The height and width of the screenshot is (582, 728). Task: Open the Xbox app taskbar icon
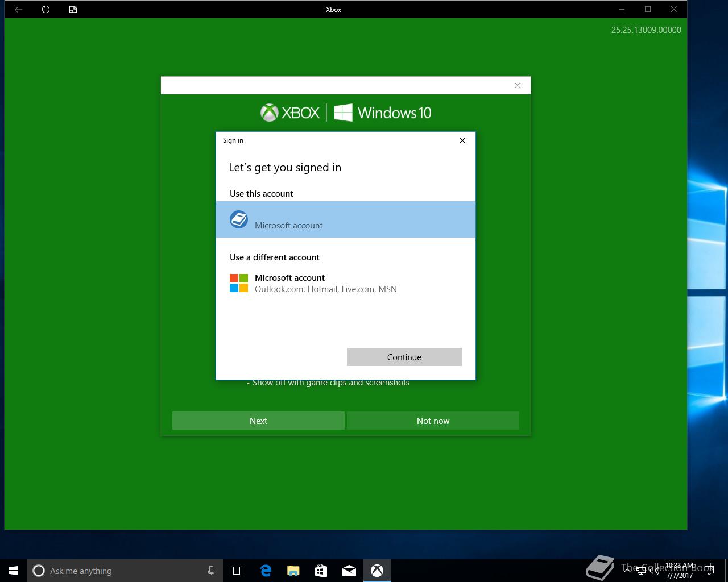coord(377,571)
